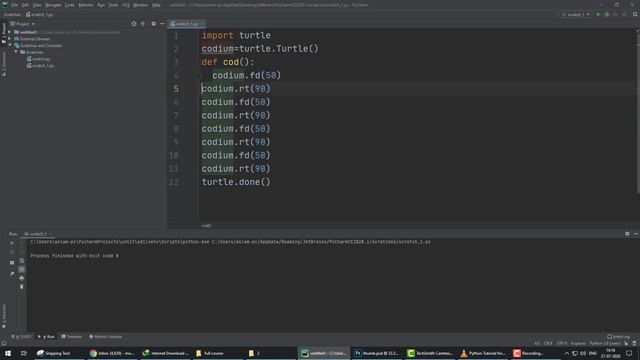Click the Task View icon on taskbar
The image size is (640, 360).
pyautogui.click(x=24, y=353)
